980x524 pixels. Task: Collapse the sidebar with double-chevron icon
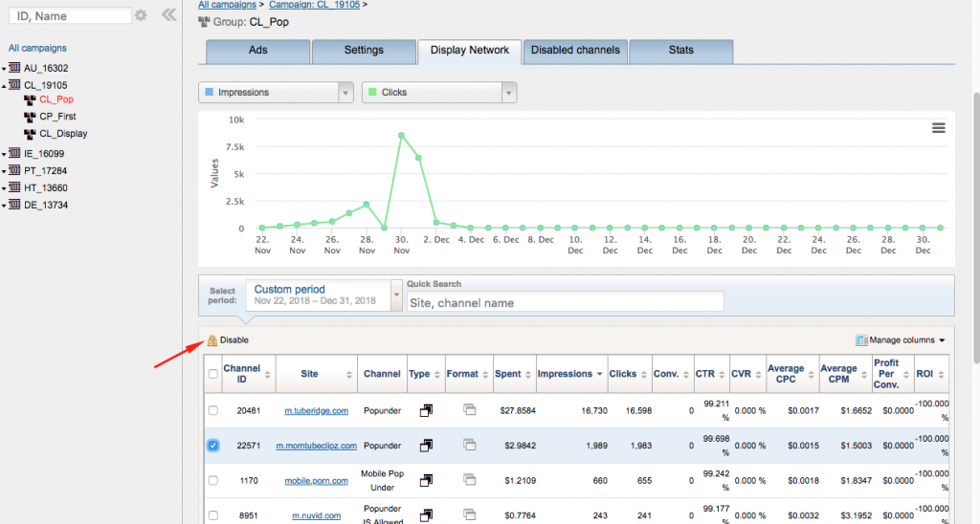click(168, 15)
